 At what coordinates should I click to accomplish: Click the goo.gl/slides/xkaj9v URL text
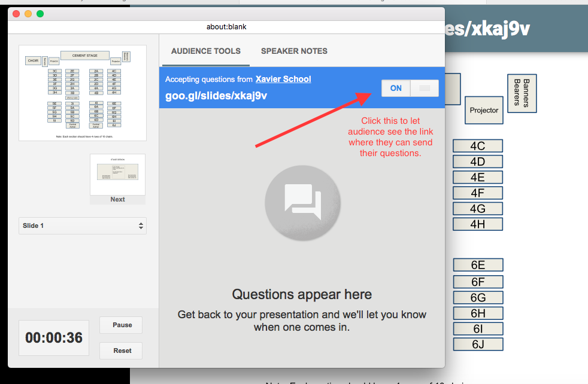tap(216, 96)
